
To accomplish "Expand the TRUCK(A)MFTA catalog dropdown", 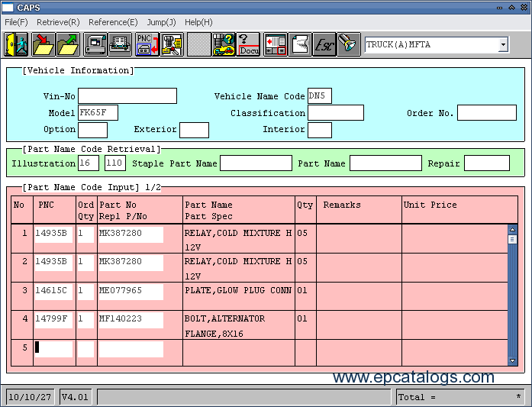I will pos(502,45).
